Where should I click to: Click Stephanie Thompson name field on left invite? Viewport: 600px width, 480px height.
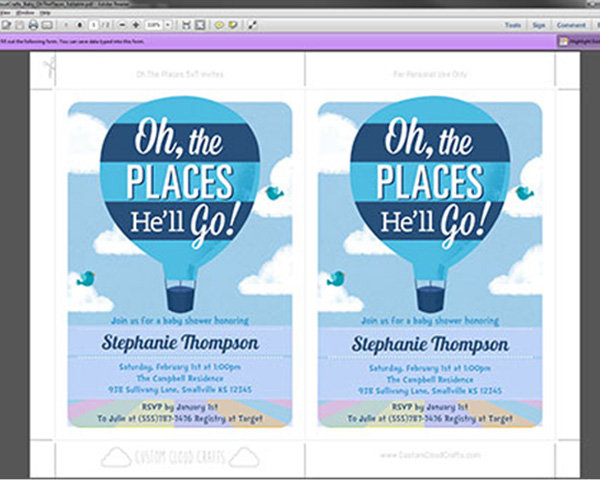180,342
